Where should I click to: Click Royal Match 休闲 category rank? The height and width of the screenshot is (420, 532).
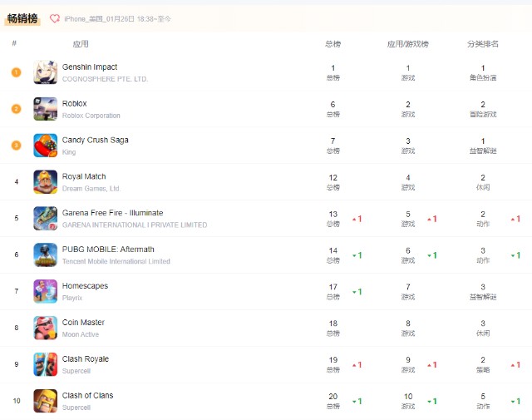point(483,181)
